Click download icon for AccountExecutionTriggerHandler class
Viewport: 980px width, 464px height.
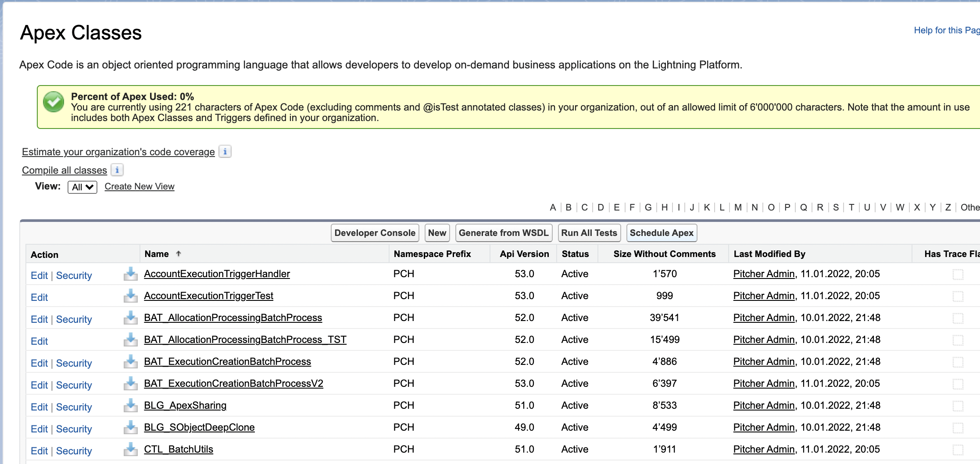(130, 274)
